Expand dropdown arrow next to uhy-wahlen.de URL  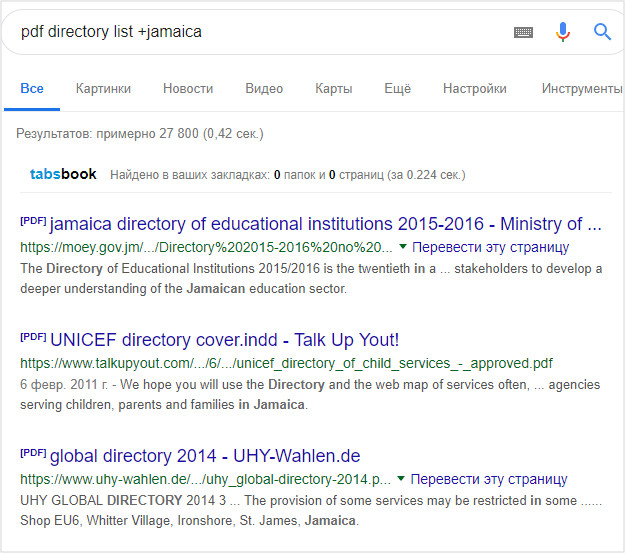point(402,479)
